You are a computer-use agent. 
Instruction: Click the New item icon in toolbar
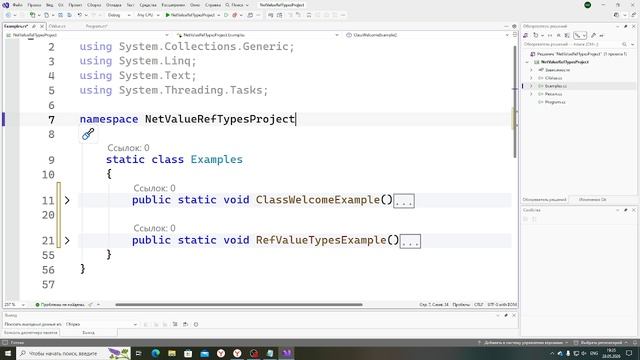(32, 15)
